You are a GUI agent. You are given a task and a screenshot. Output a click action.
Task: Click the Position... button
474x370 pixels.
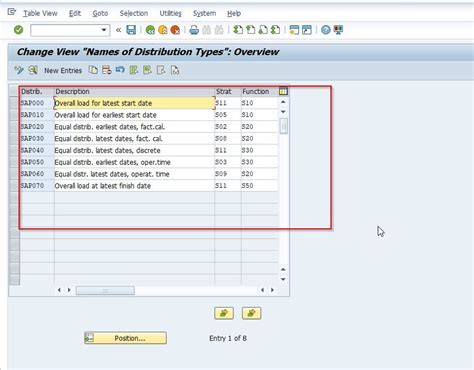pyautogui.click(x=125, y=338)
